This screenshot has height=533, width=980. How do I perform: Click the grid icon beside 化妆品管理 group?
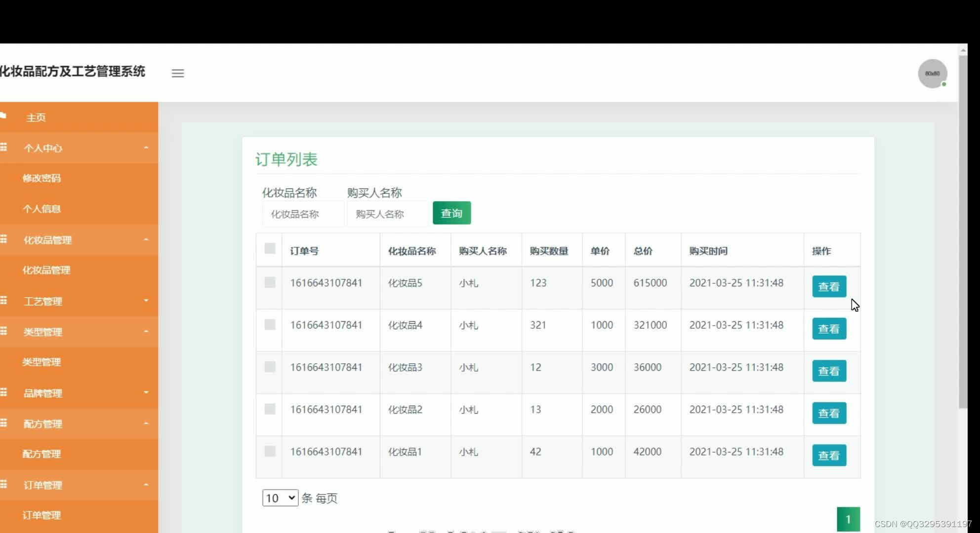coord(4,239)
